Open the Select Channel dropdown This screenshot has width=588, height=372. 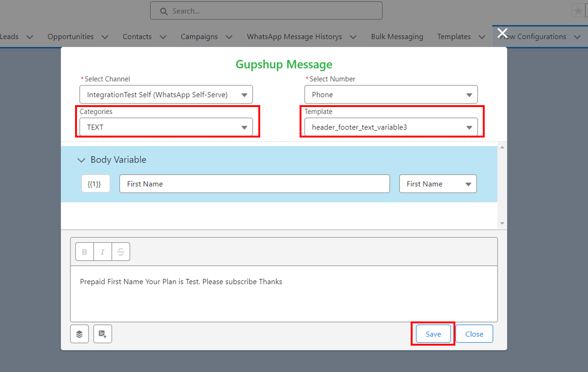[166, 94]
